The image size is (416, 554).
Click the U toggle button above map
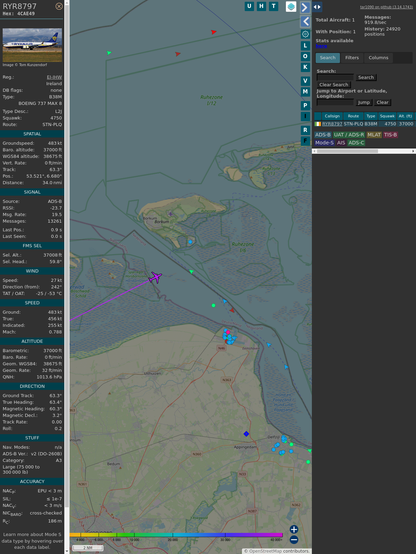(x=249, y=6)
